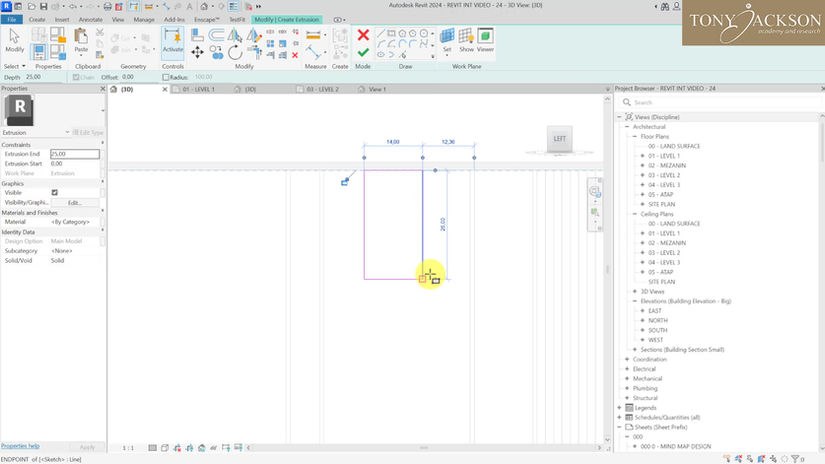
Task: Select the Line draw tool
Action: [x=380, y=34]
